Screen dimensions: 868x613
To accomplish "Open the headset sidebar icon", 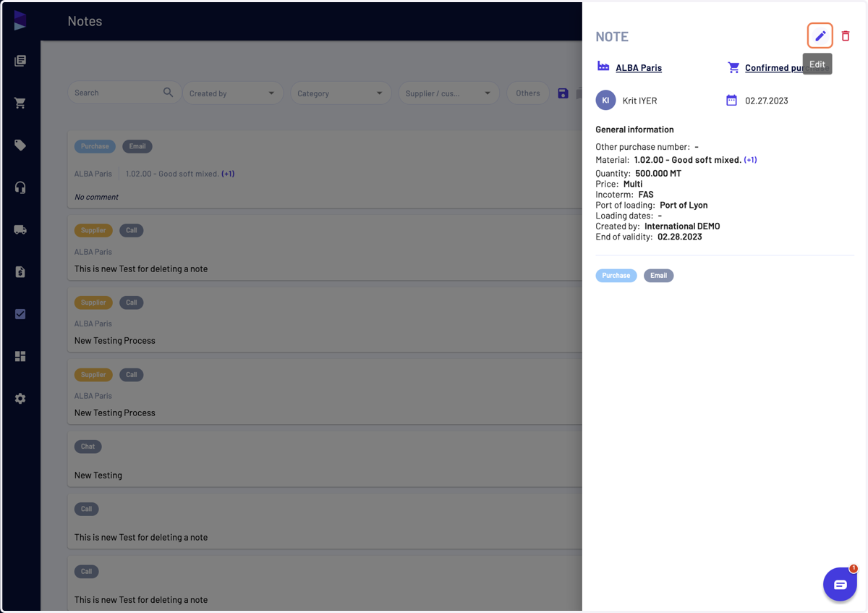I will 20,187.
